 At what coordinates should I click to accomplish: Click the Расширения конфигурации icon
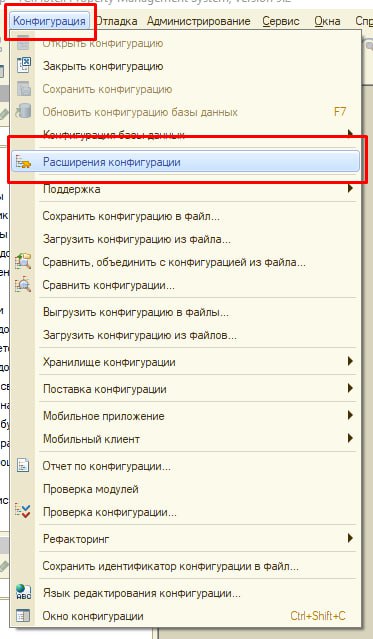[x=23, y=162]
